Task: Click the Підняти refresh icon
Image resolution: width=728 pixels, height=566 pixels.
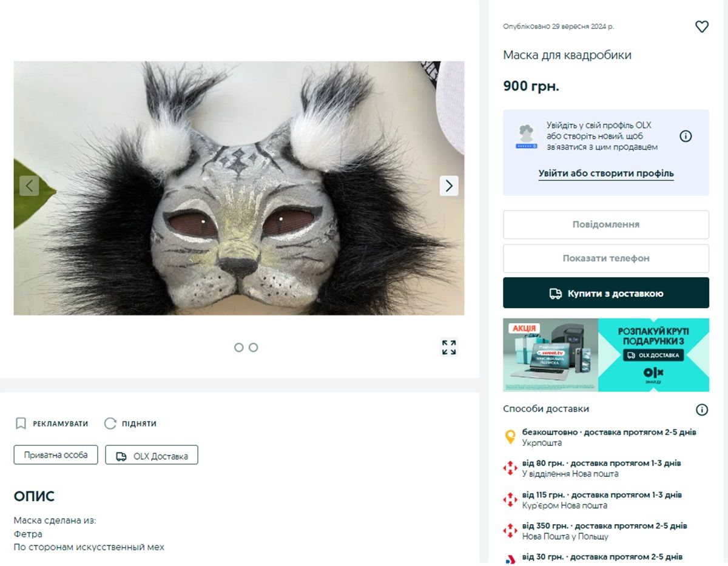Action: pyautogui.click(x=110, y=423)
